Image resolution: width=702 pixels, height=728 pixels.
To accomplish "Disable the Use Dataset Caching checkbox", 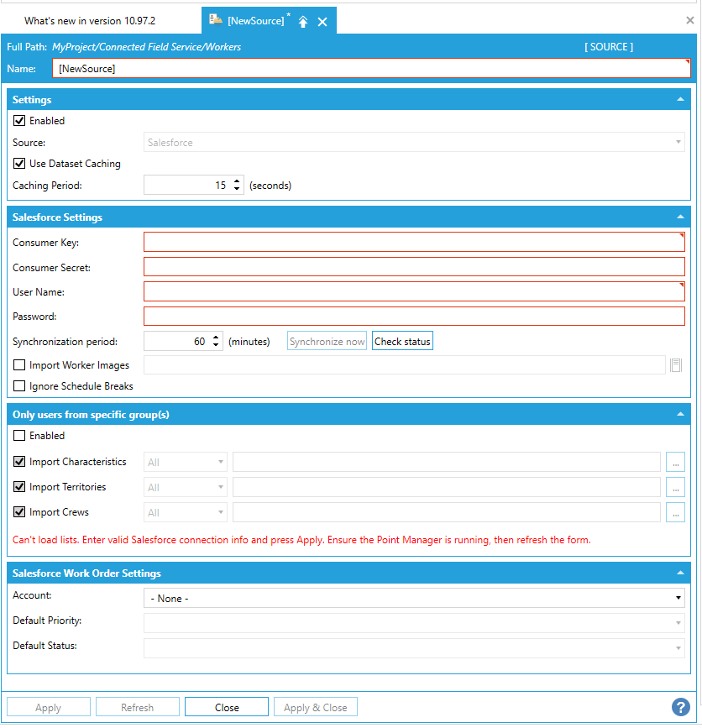I will coord(20,164).
